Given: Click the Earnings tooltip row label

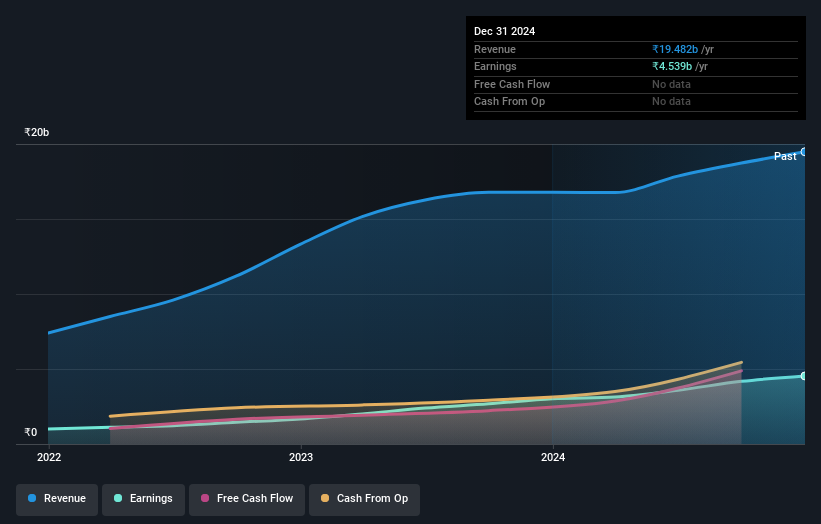Looking at the screenshot, I should pos(495,66).
